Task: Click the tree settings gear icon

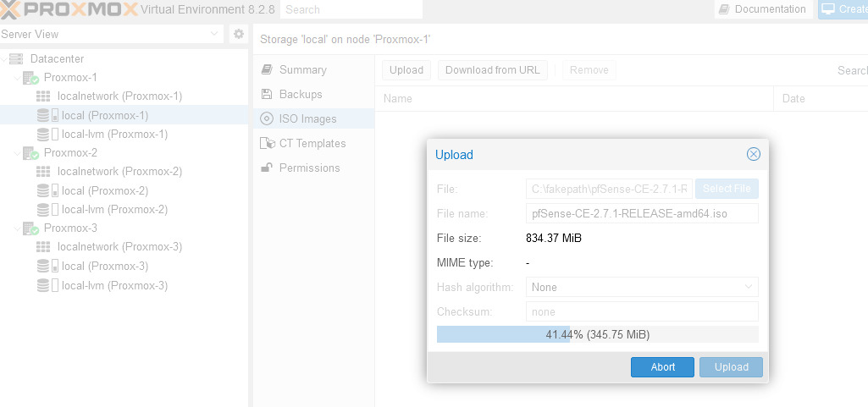Action: click(x=239, y=34)
